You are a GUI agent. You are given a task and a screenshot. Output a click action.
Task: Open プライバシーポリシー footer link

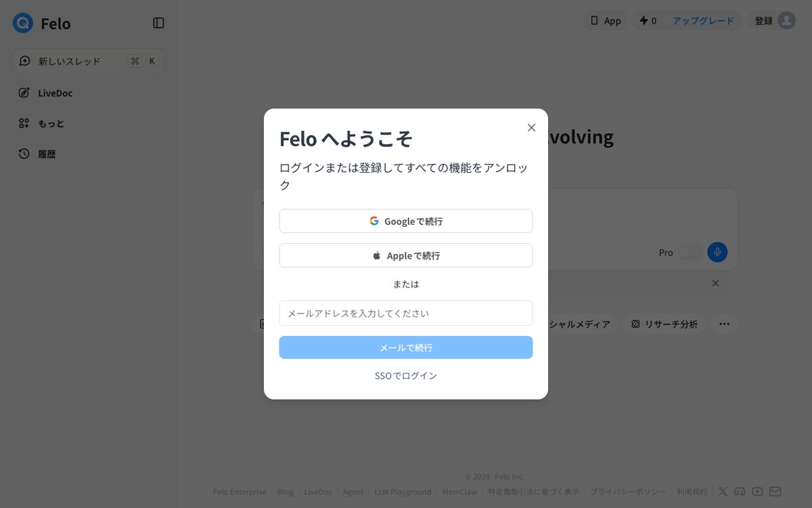pos(628,492)
